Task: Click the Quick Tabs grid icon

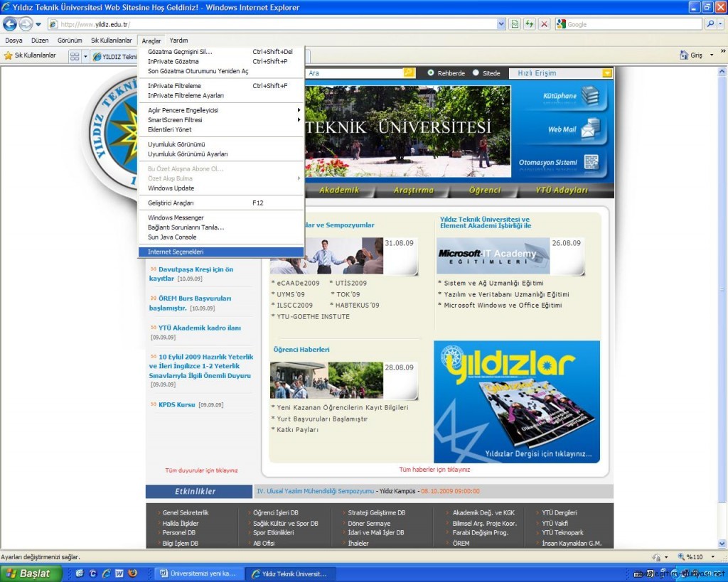Action: pyautogui.click(x=74, y=56)
